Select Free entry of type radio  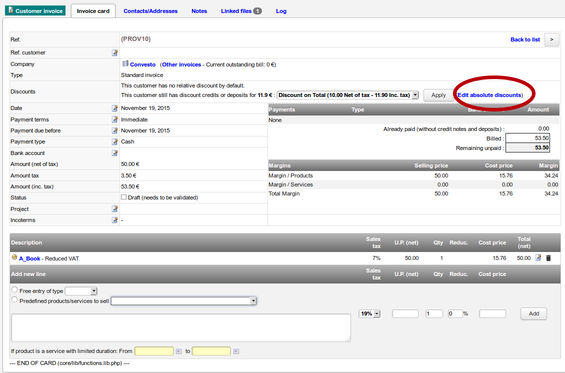tap(14, 289)
